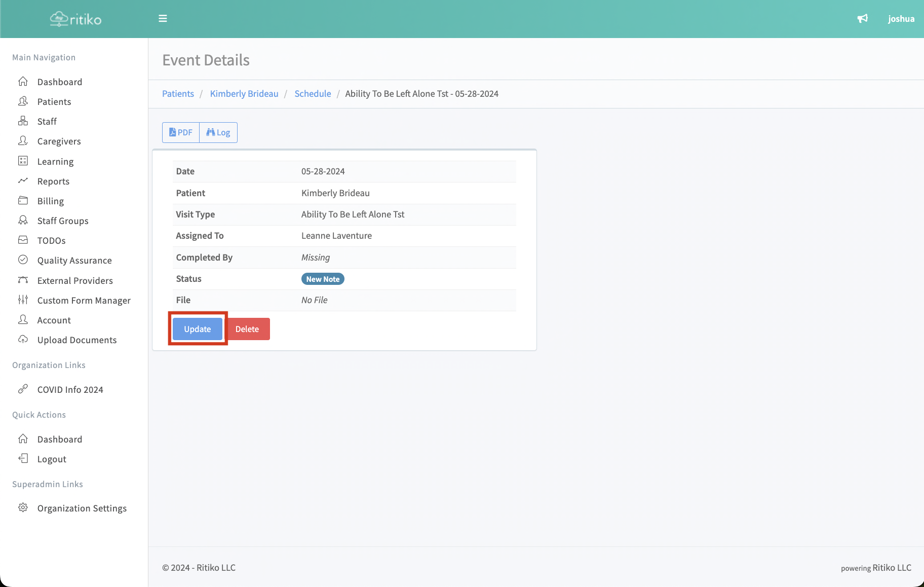Open the joshua user menu
This screenshot has height=587, width=924.
[x=901, y=19]
